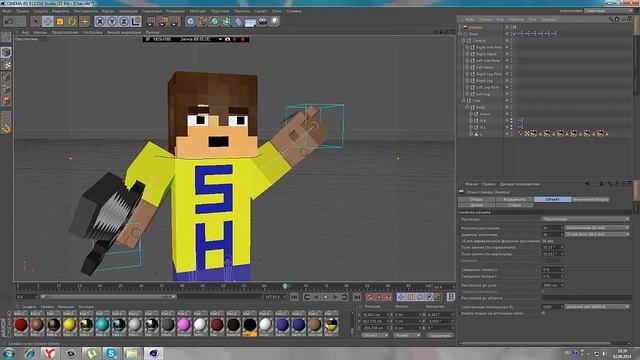Select the red material sphere

point(21,324)
